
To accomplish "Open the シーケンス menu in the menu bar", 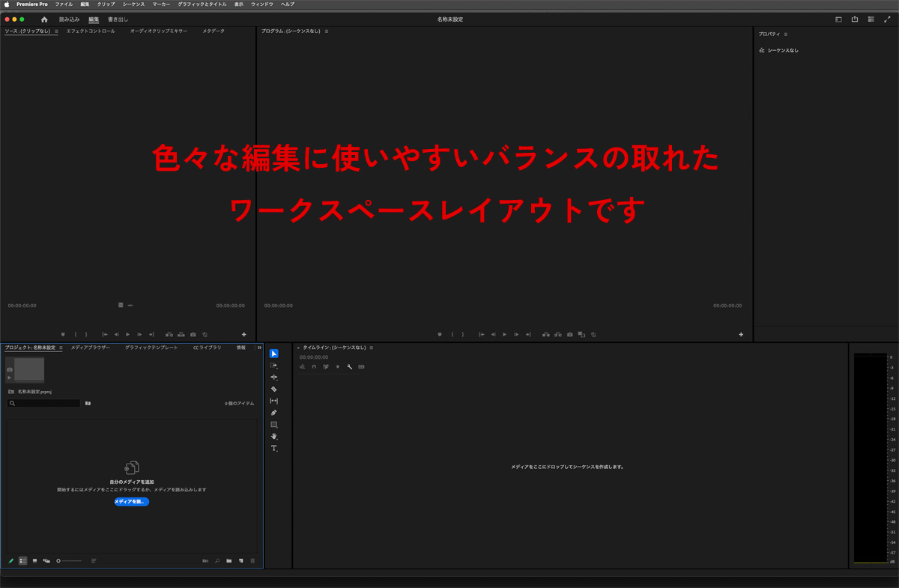I will [x=133, y=4].
